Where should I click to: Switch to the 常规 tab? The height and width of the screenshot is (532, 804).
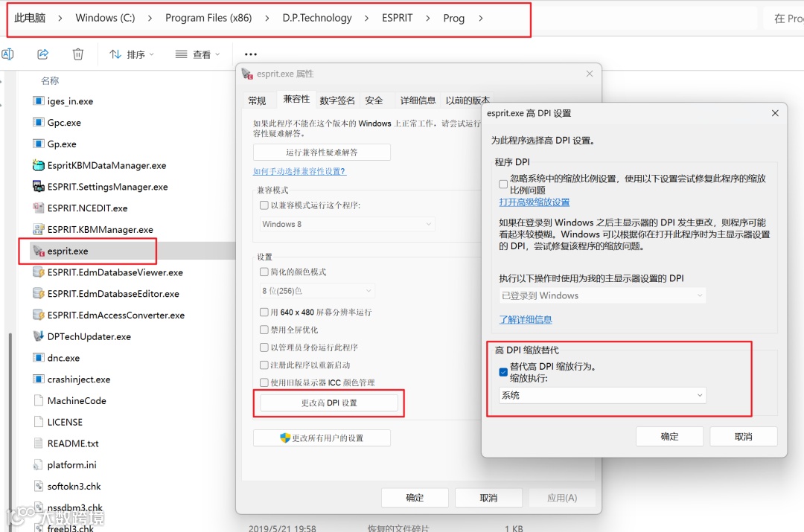point(257,100)
